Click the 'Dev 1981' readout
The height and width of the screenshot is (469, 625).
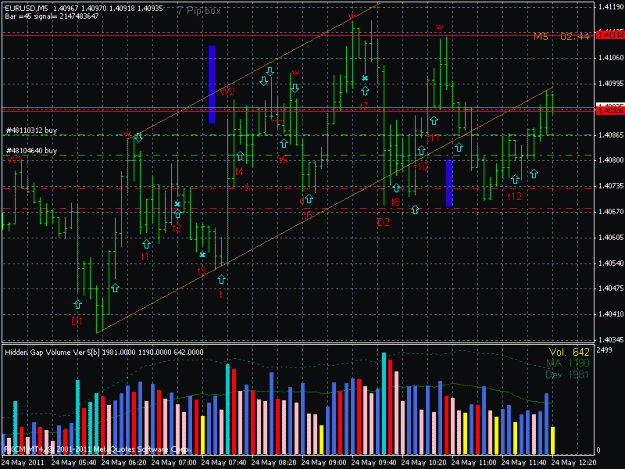pos(567,375)
